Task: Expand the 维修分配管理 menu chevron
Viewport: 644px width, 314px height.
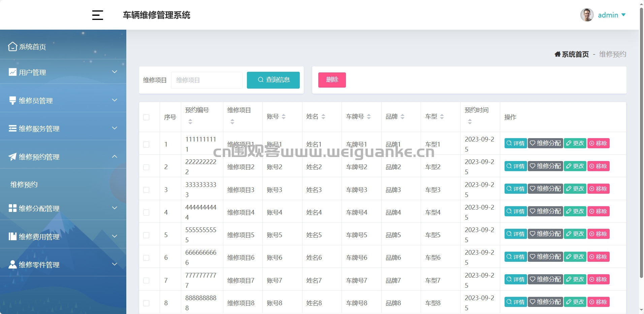Action: pos(115,208)
